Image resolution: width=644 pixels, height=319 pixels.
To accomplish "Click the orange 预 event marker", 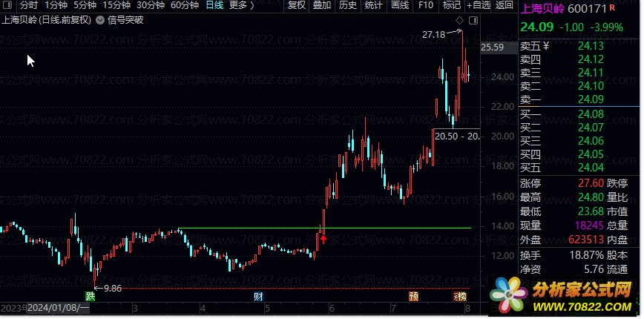I will pyautogui.click(x=413, y=296).
